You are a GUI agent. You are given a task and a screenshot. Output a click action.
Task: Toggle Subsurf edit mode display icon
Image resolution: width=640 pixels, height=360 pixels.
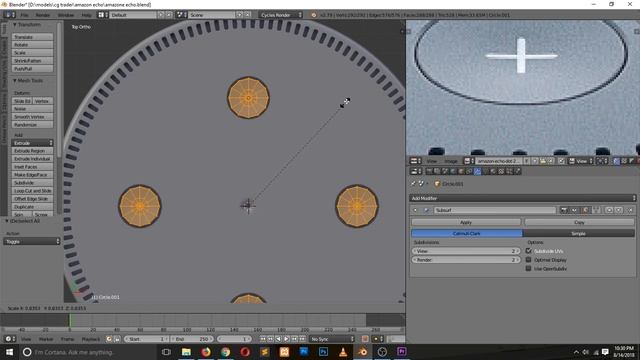click(x=585, y=210)
